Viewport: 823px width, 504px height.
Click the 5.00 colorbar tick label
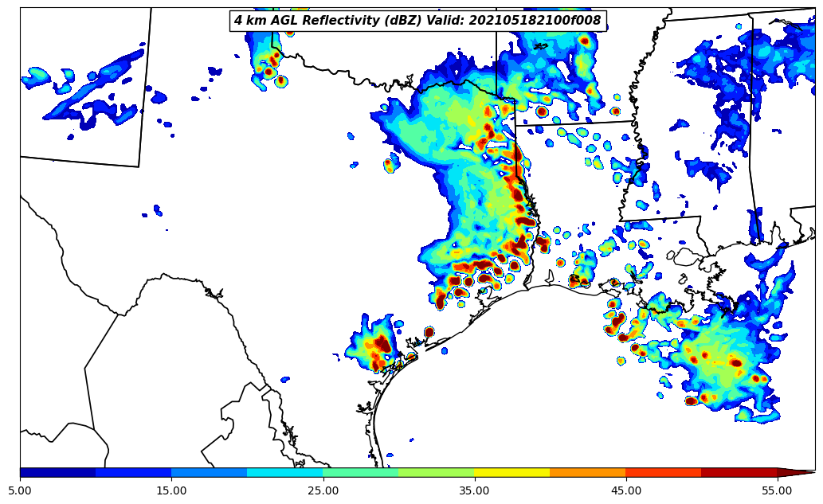tap(20, 490)
